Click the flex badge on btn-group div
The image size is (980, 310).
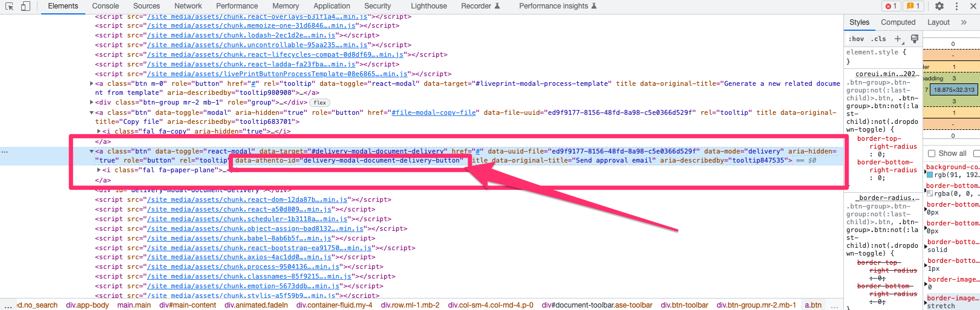[320, 103]
